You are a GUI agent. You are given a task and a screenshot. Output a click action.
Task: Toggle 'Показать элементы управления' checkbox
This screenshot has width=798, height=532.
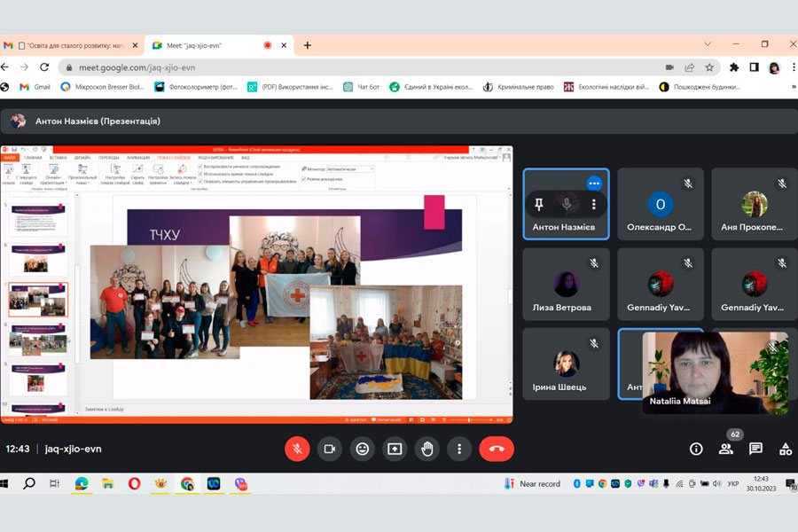[200, 181]
